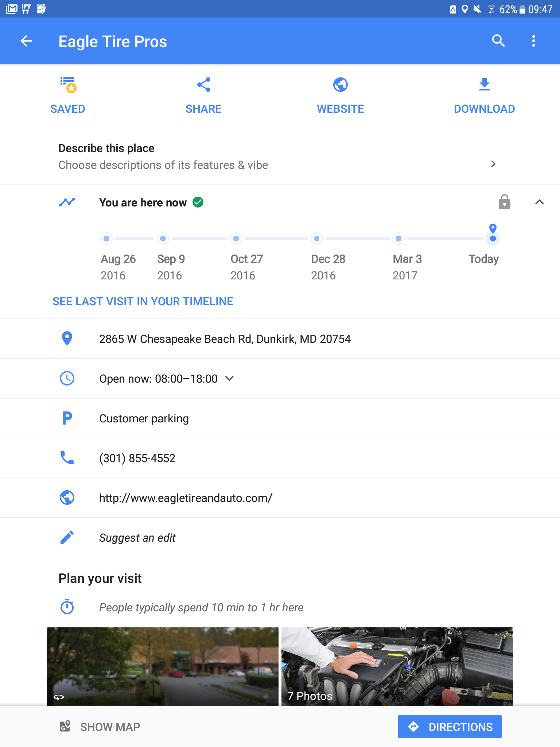The height and width of the screenshot is (747, 560).
Task: Open See Last Visit In Your Timeline
Action: [x=143, y=301]
